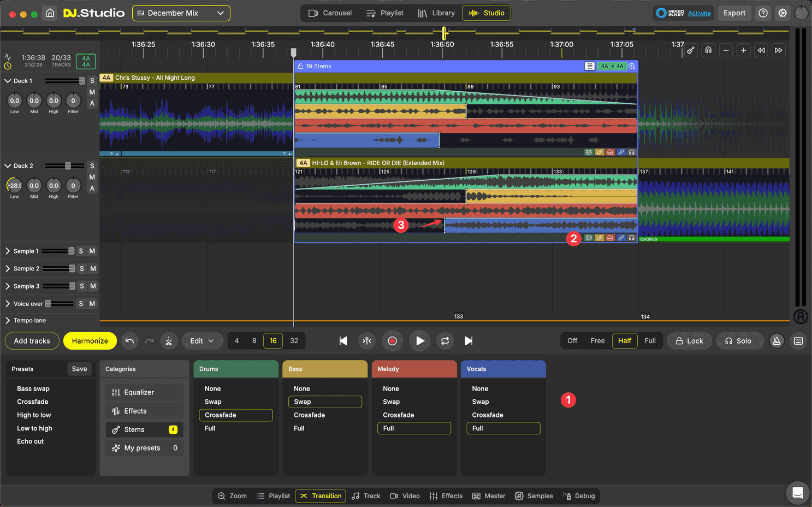
Task: Select Half snap mode
Action: (624, 341)
